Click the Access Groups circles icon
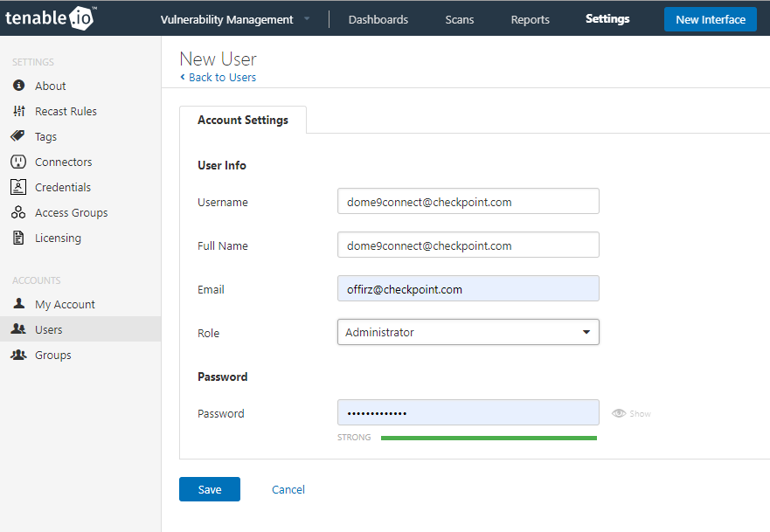 (x=18, y=212)
